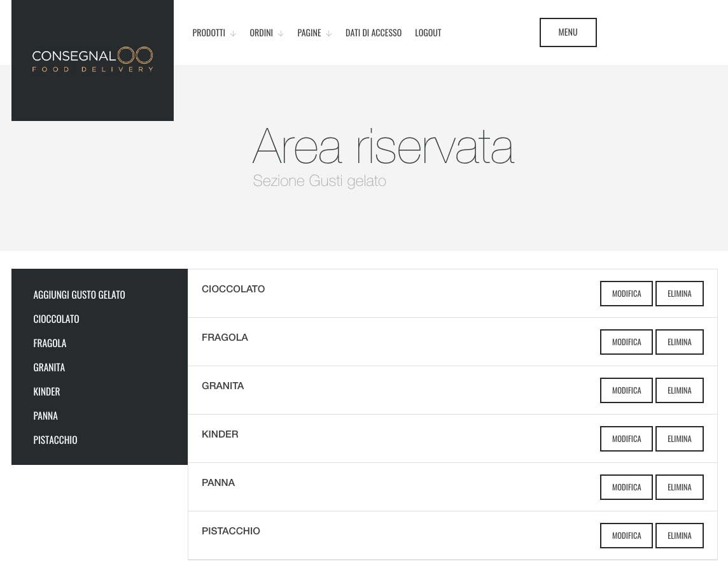Click the KINDER row title
Screen dimensions: 728x577
tap(220, 434)
